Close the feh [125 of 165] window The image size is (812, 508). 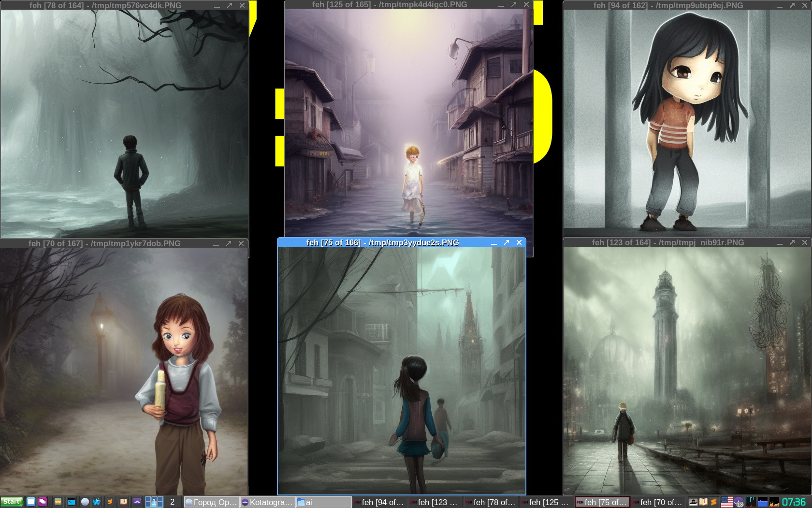point(526,4)
